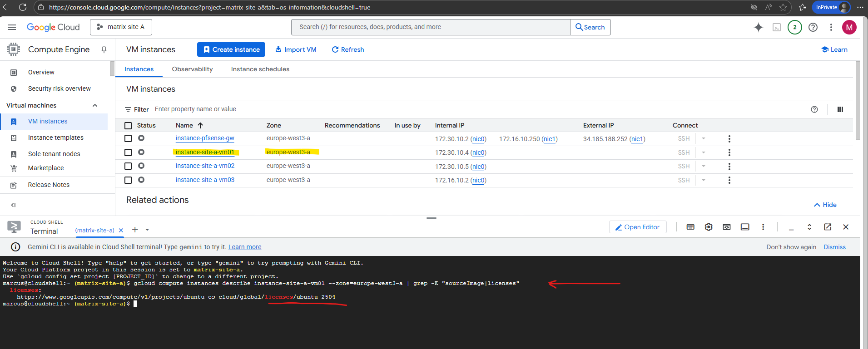Open the Instance schedules tab
This screenshot has height=349, width=868.
(260, 69)
